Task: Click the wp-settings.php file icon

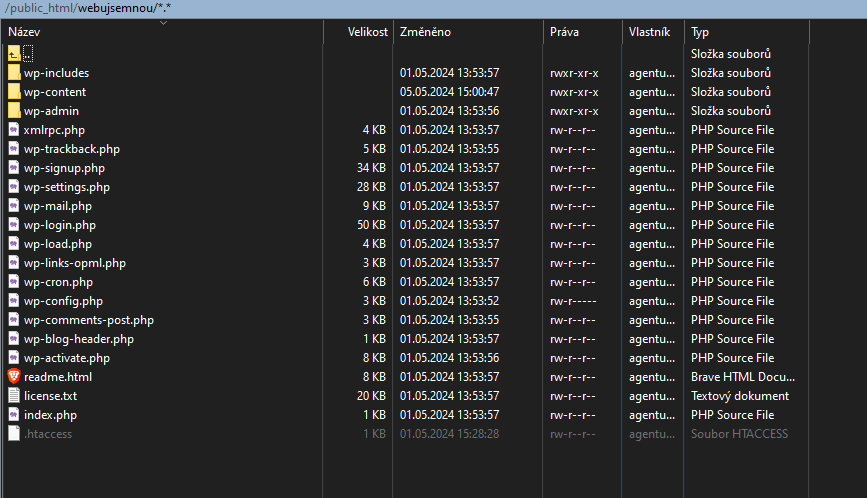Action: pos(14,187)
